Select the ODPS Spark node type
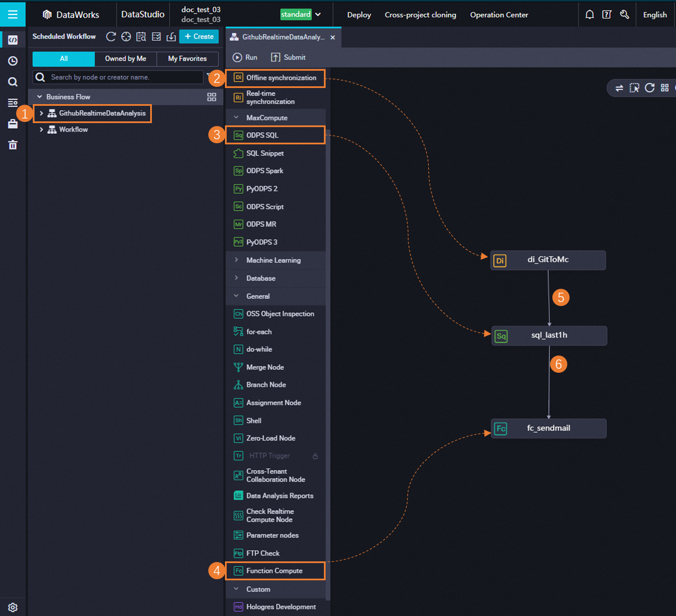The height and width of the screenshot is (616, 676). tap(276, 171)
